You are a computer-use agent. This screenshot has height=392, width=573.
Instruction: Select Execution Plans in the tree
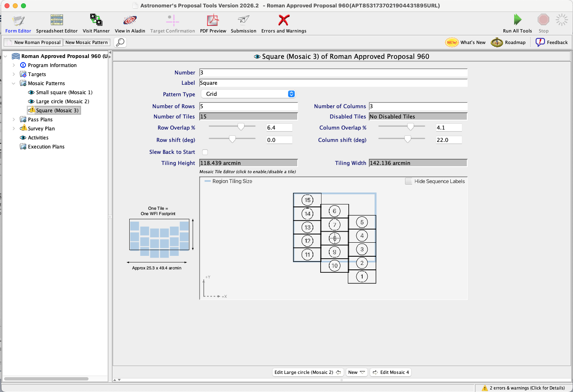click(46, 147)
